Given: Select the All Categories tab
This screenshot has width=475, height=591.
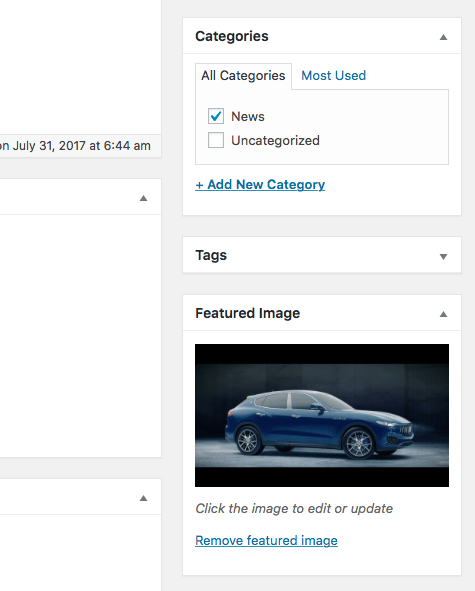Looking at the screenshot, I should point(243,76).
